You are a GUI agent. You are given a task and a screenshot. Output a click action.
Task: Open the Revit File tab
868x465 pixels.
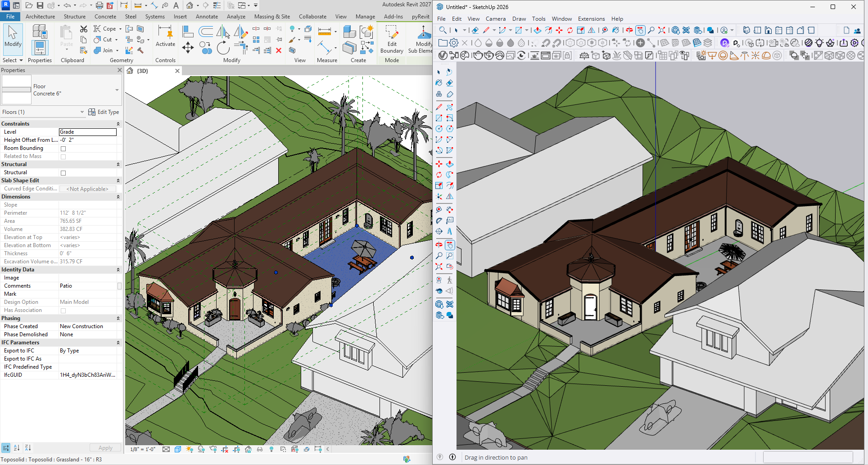[x=10, y=17]
